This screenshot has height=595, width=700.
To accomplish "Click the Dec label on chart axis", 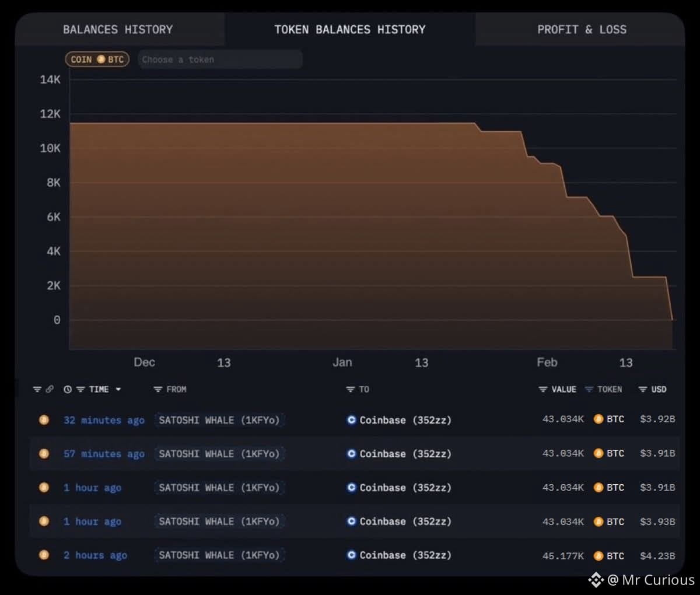I will click(145, 362).
